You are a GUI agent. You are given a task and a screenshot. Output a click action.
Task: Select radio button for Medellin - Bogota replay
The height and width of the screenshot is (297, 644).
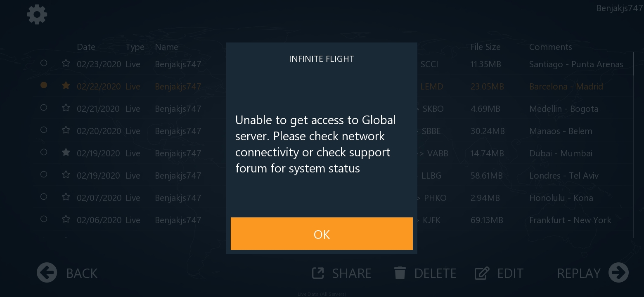click(x=44, y=108)
